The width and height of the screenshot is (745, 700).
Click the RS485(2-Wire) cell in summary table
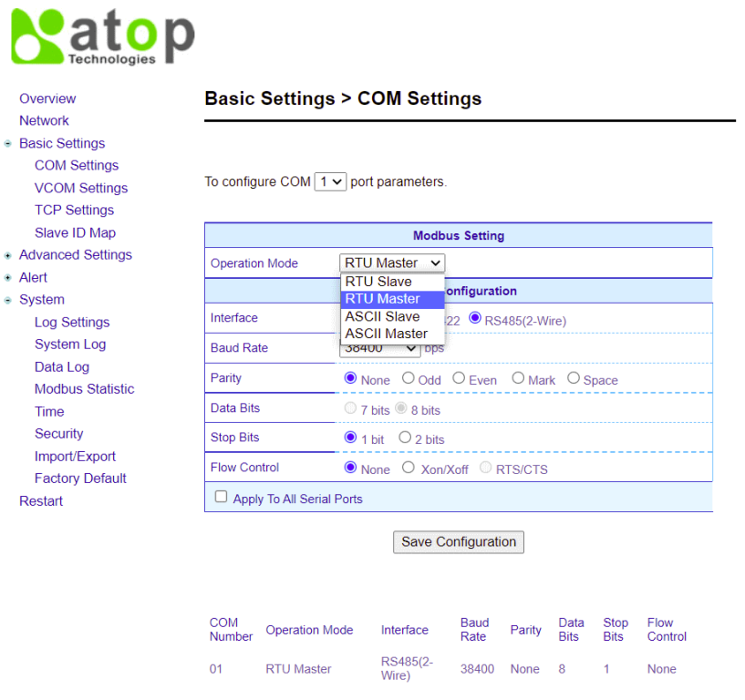coord(407,669)
